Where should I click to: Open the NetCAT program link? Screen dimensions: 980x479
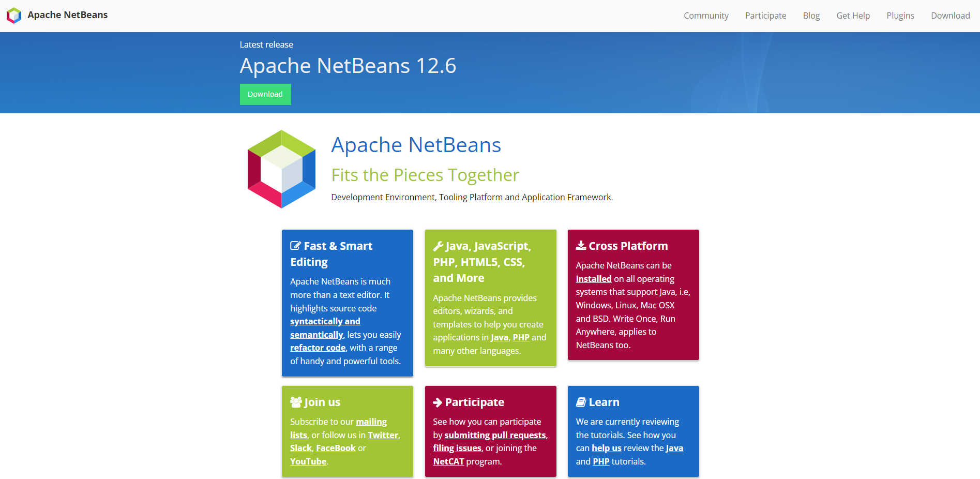448,461
